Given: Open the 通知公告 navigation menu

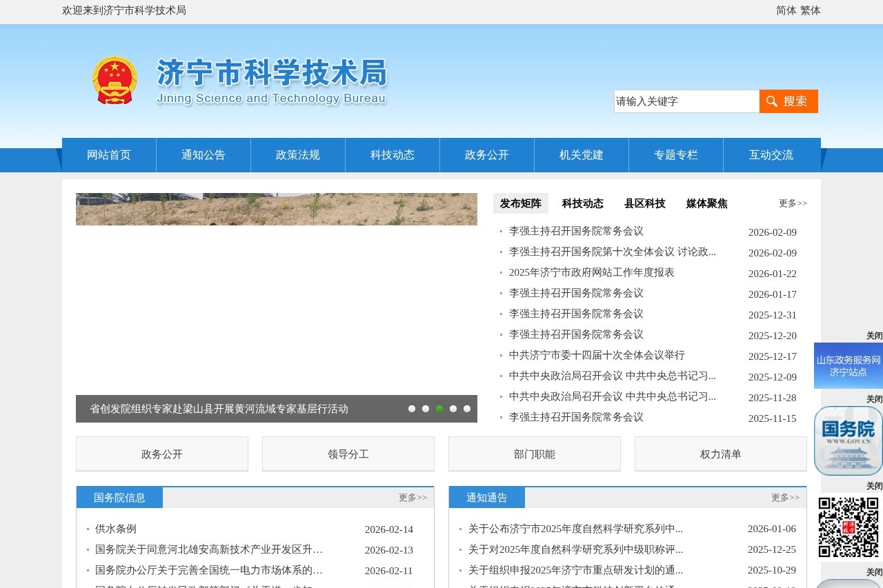Looking at the screenshot, I should click(204, 155).
